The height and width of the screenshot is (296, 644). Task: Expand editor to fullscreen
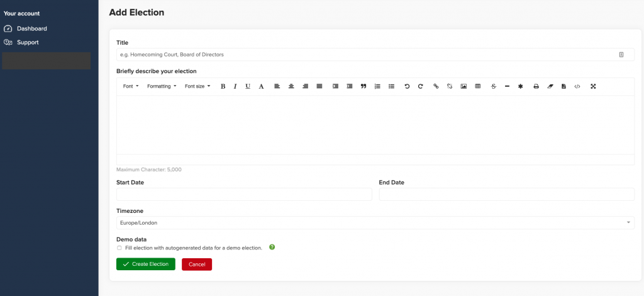pyautogui.click(x=593, y=86)
